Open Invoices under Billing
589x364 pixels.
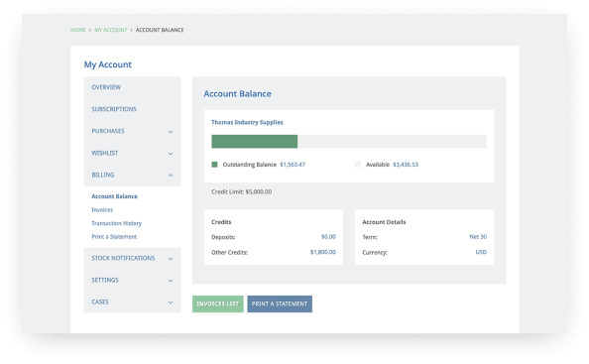click(x=102, y=210)
